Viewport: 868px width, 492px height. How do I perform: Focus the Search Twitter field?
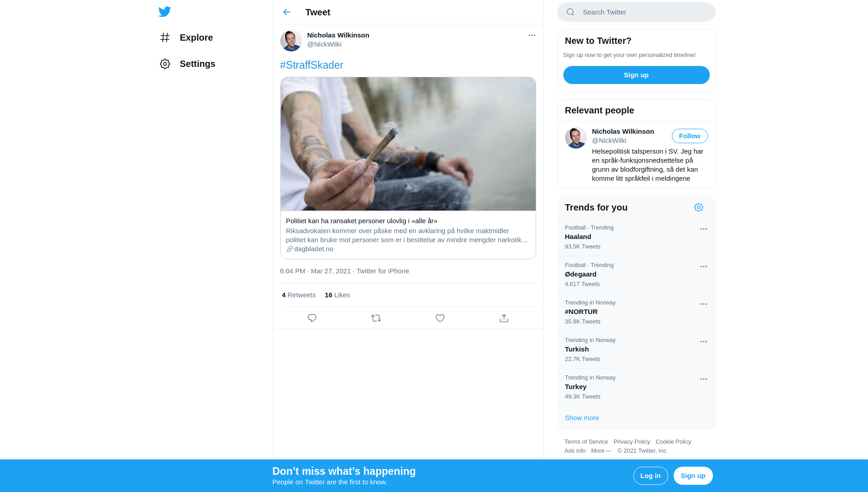point(636,12)
